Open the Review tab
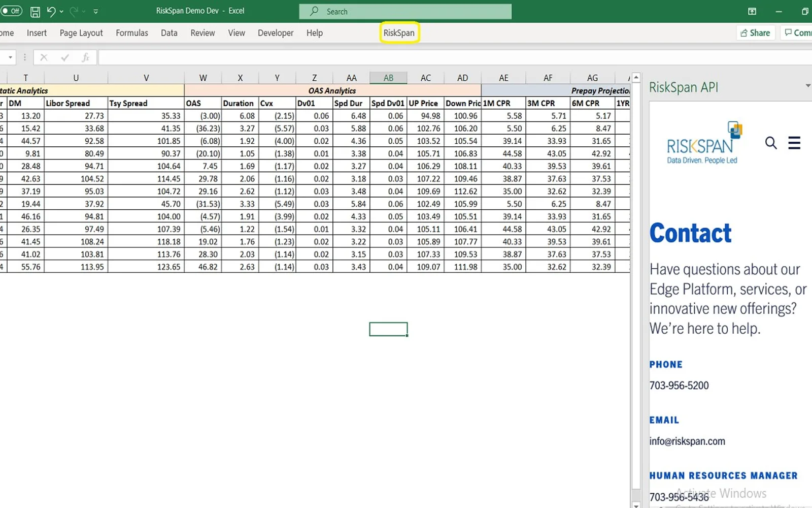Viewport: 812px width, 508px height. click(x=202, y=33)
